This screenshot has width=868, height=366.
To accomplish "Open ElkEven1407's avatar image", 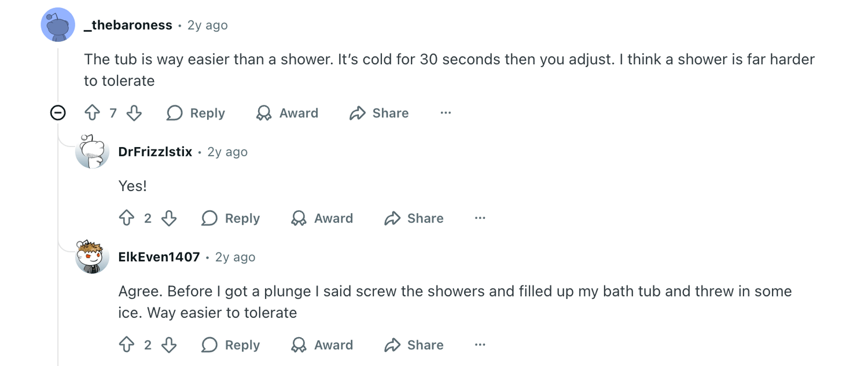I will point(92,257).
